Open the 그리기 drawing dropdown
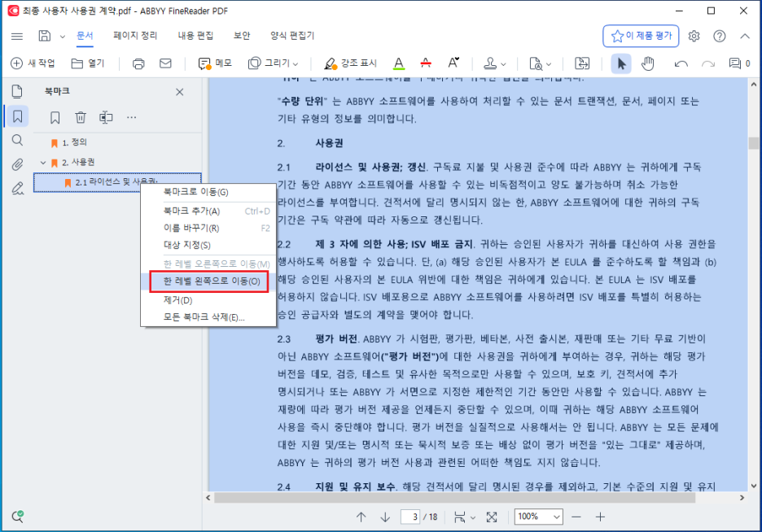The image size is (762, 532). click(x=273, y=63)
